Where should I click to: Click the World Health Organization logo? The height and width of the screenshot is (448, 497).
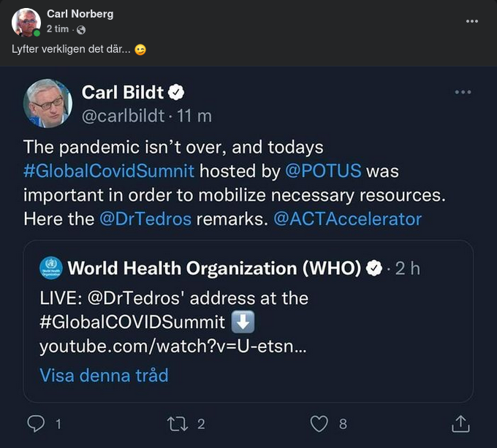point(50,267)
